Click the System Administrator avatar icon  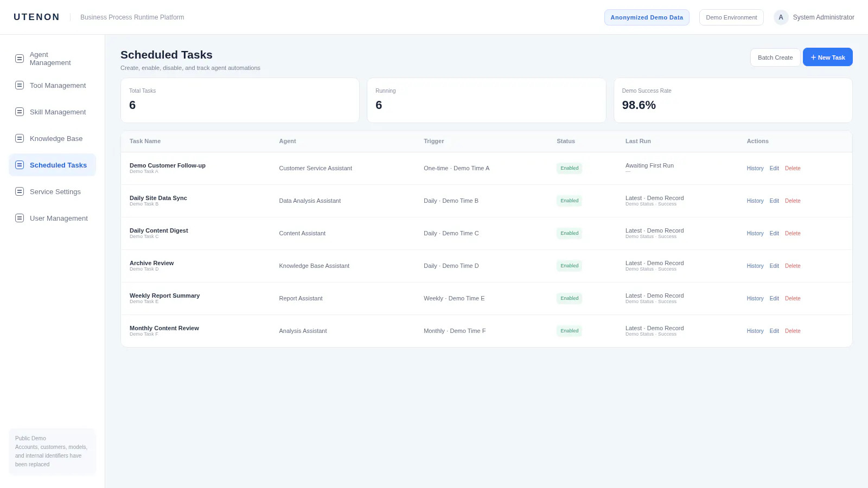point(781,17)
